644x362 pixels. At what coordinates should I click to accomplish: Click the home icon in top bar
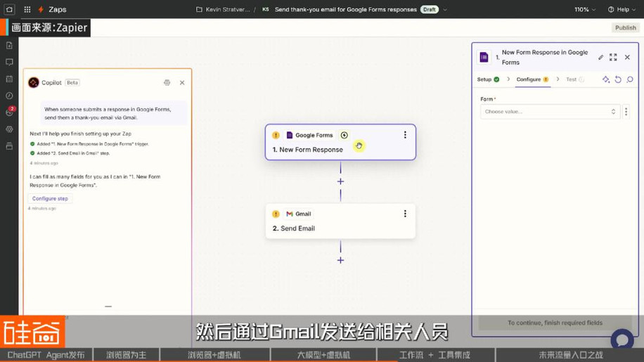(x=9, y=10)
